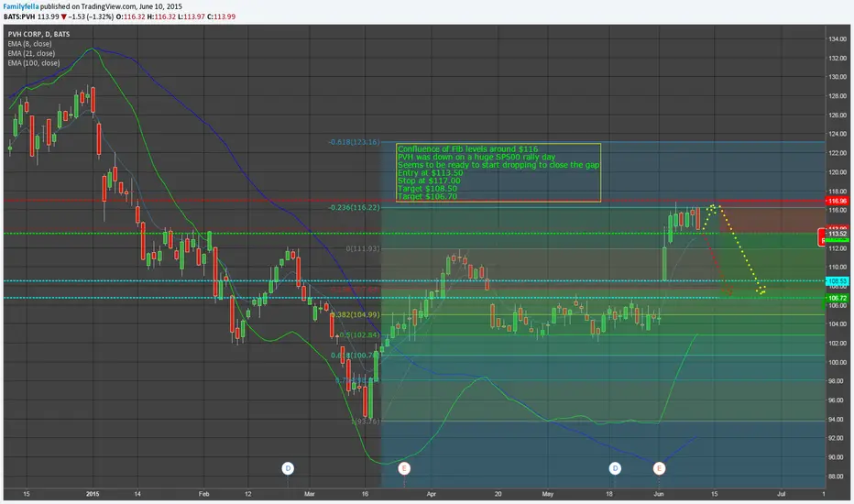Click the 2015 label on time axis

pyautogui.click(x=93, y=494)
